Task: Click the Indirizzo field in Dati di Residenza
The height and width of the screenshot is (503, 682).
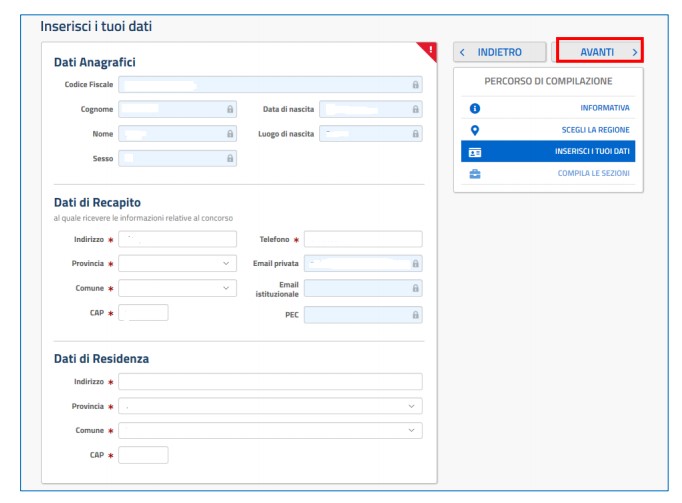Action: pos(270,382)
